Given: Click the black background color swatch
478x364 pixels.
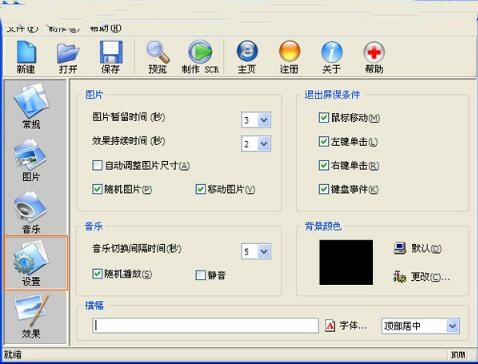Looking at the screenshot, I should tap(346, 262).
